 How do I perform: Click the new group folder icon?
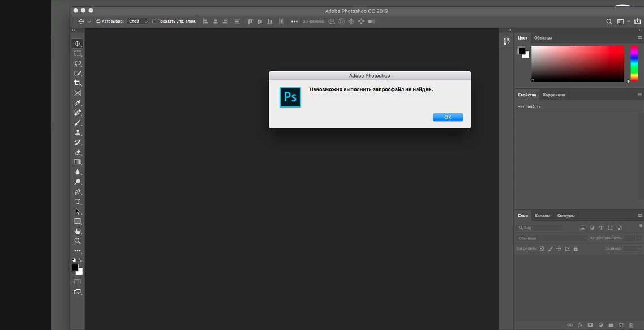[x=611, y=325]
